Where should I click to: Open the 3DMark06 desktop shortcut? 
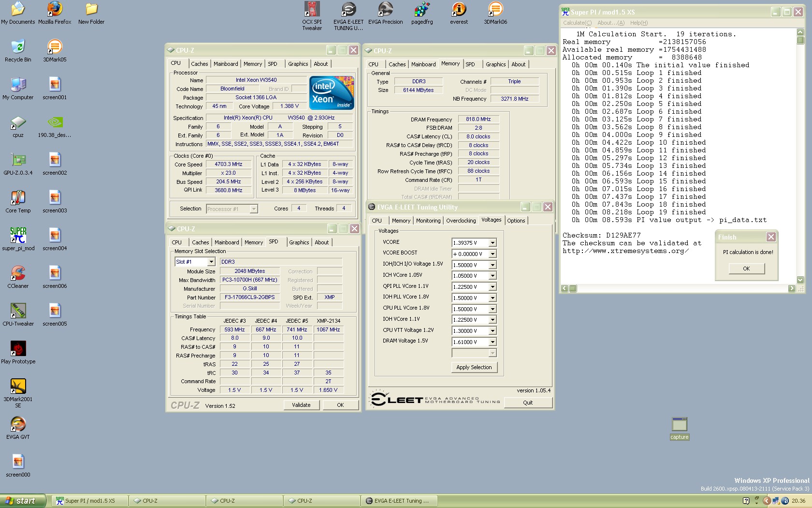click(495, 13)
